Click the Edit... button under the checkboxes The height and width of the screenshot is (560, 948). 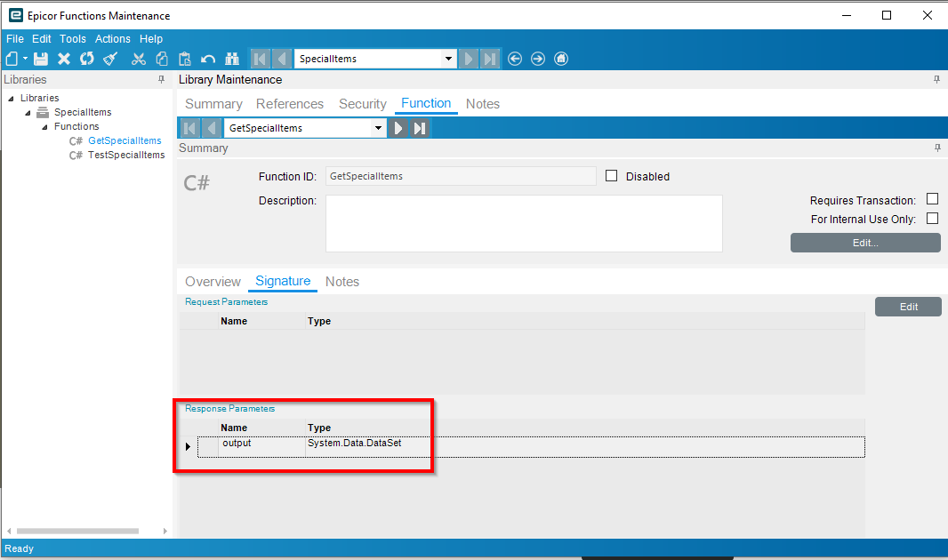[865, 243]
